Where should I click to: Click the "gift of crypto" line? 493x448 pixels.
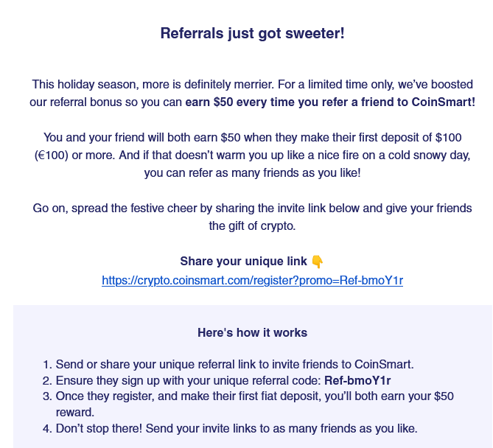pyautogui.click(x=252, y=226)
